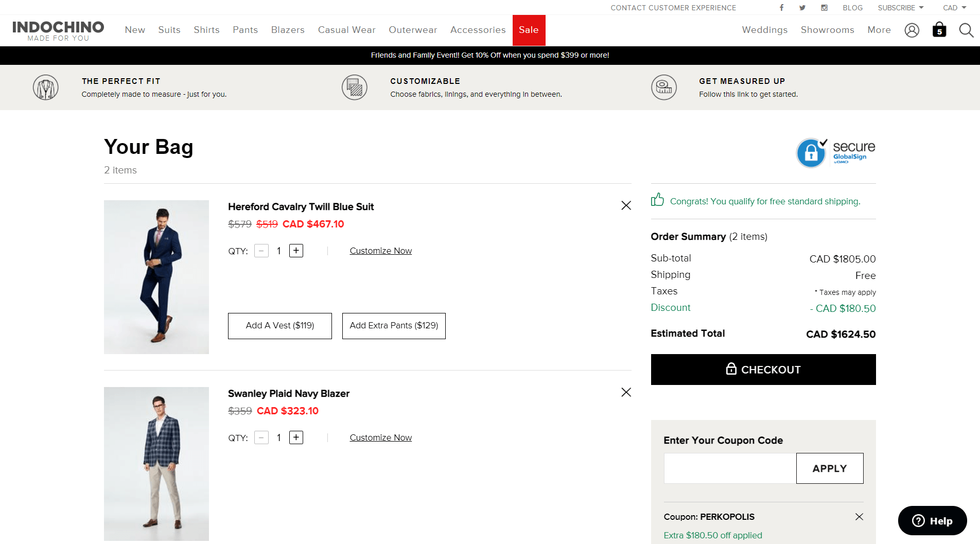Click the '2 items' bag count text
980x544 pixels.
(120, 170)
